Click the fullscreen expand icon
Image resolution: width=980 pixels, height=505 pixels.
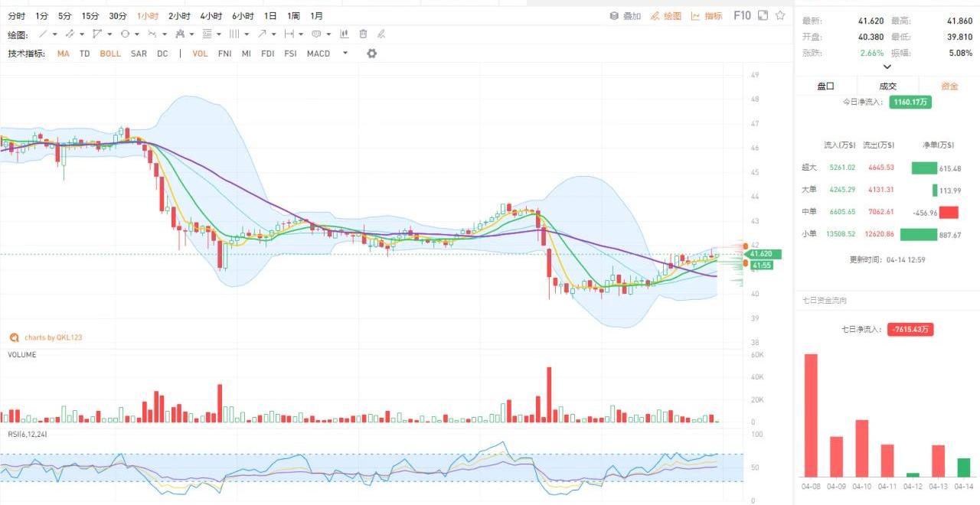point(763,15)
